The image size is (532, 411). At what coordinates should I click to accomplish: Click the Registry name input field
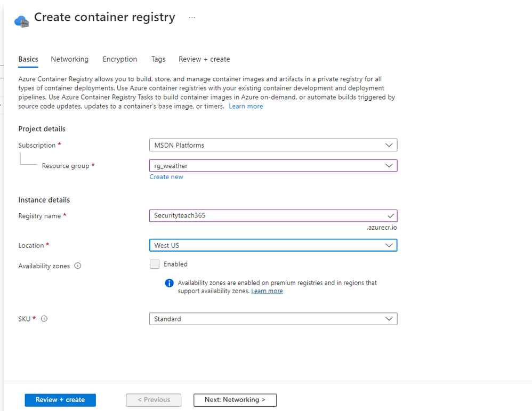(x=273, y=216)
